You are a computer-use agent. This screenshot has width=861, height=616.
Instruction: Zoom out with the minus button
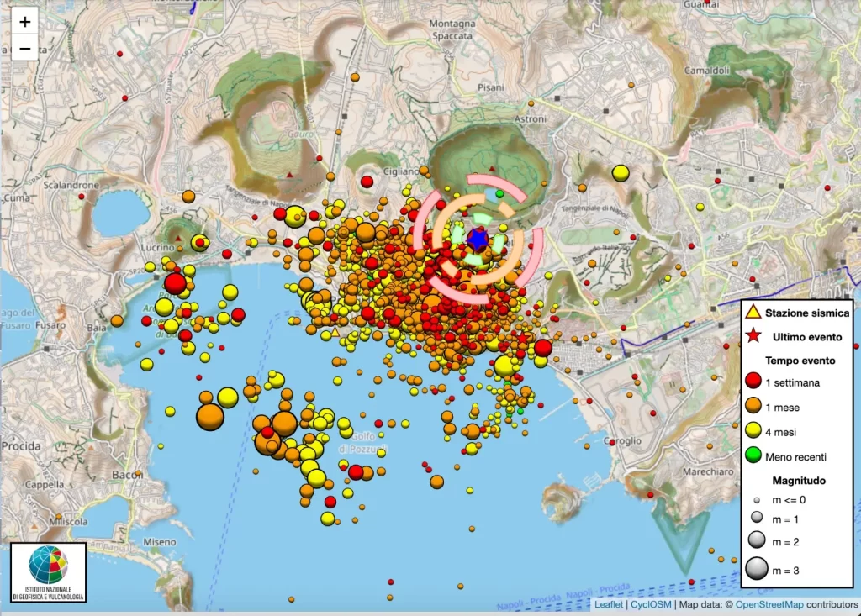click(24, 48)
